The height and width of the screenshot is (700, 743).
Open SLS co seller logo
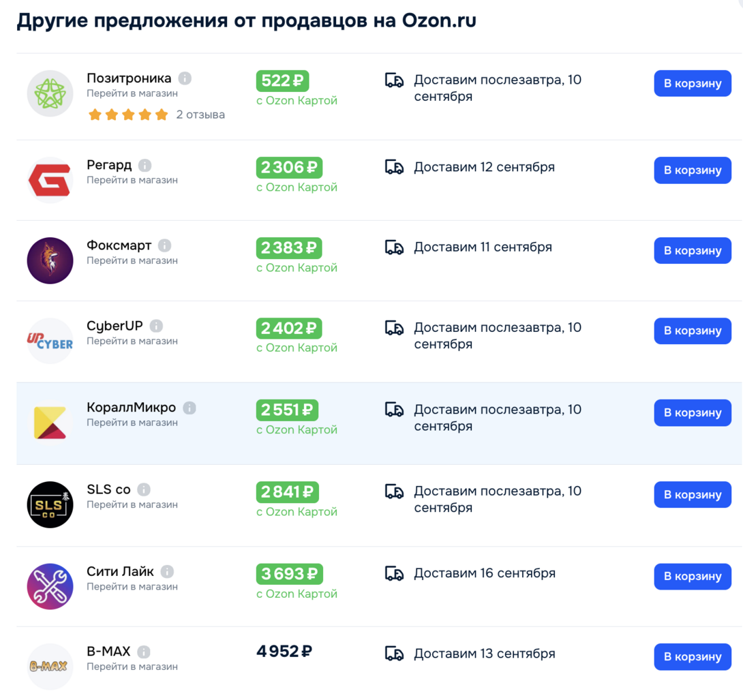50,505
